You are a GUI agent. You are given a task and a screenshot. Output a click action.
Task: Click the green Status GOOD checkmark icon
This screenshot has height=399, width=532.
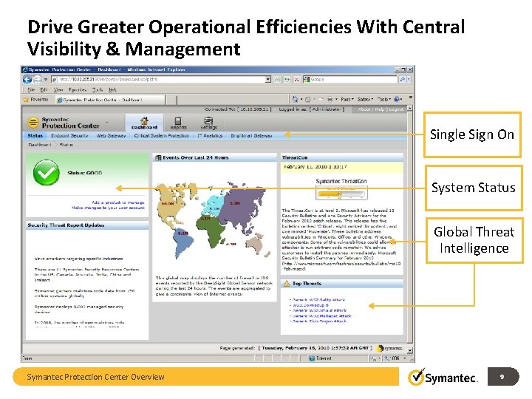[x=47, y=173]
